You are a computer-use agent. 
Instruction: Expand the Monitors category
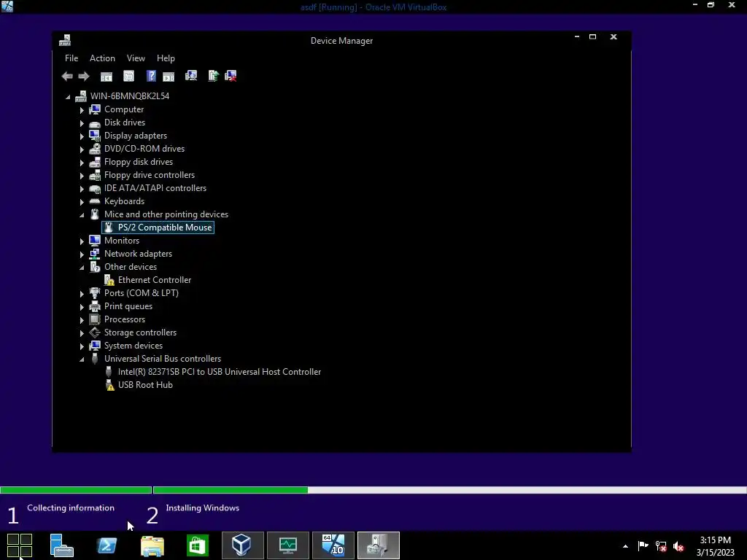[x=82, y=241]
